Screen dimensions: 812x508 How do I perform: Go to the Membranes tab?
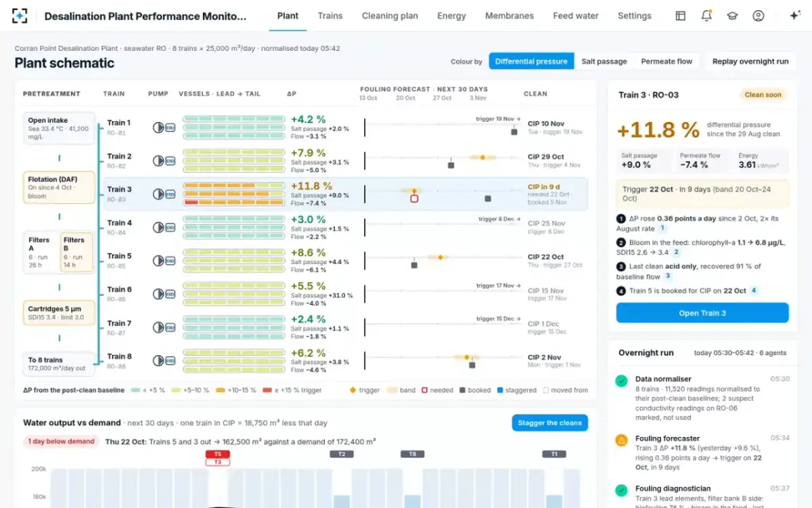click(x=510, y=16)
